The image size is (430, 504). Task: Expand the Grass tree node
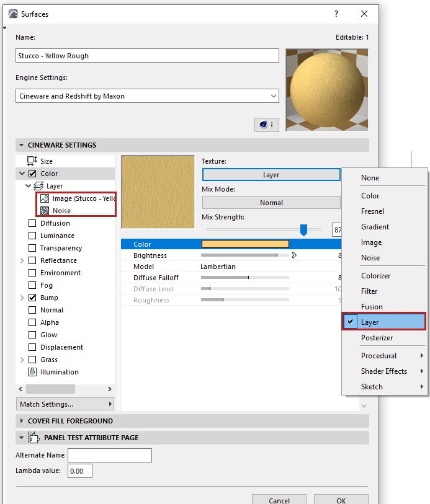pos(22,360)
